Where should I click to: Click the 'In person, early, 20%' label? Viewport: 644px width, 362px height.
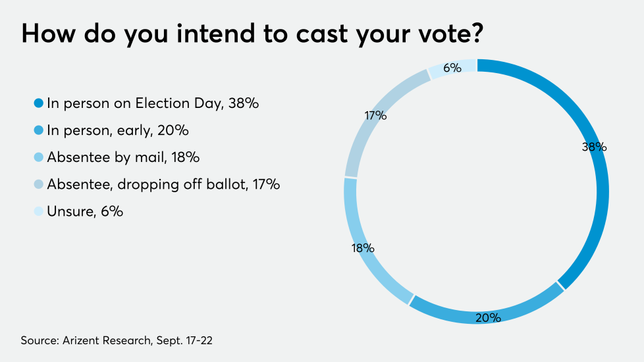click(117, 130)
